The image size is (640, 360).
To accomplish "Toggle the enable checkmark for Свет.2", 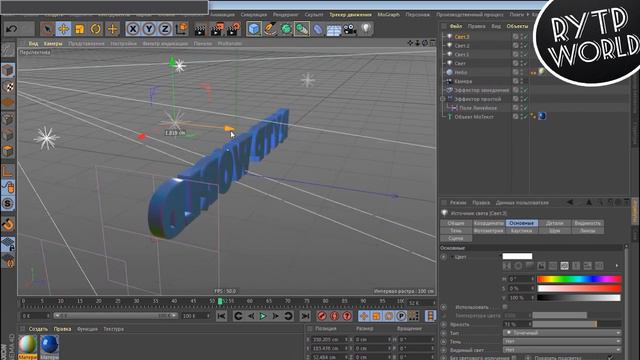I will coord(525,46).
